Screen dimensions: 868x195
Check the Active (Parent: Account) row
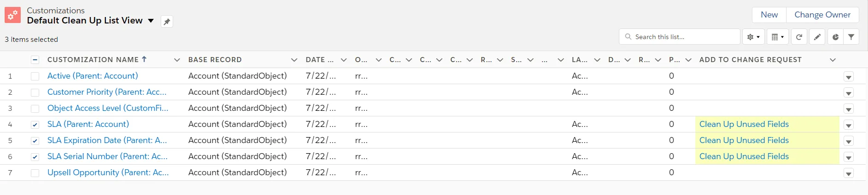point(35,76)
